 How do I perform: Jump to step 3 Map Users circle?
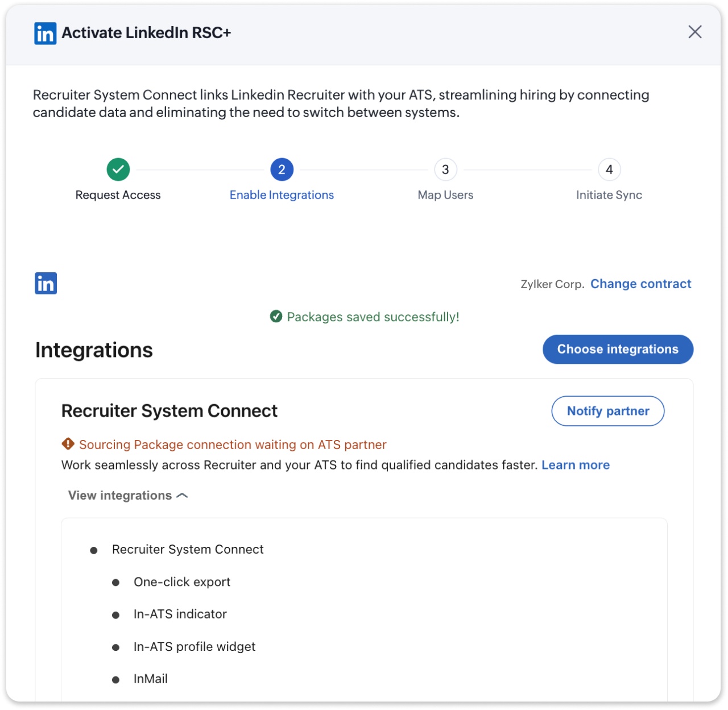[445, 169]
